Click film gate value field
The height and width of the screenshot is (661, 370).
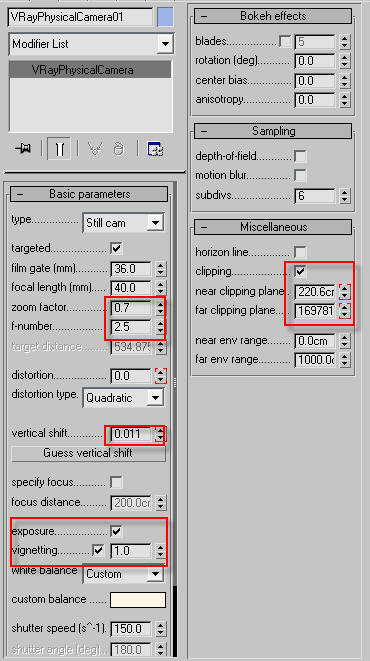click(x=131, y=269)
